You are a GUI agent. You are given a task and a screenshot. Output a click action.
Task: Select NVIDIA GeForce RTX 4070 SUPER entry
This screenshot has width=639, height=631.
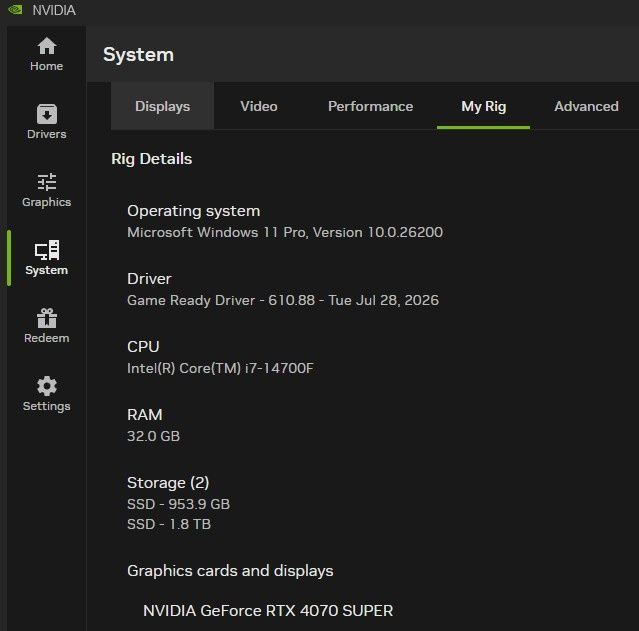[x=268, y=611]
